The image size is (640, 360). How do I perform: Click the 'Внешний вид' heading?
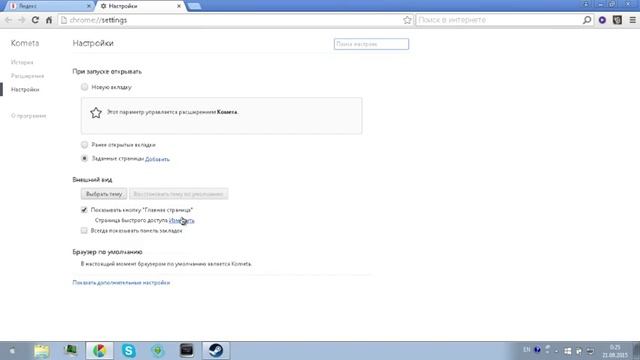(x=92, y=180)
